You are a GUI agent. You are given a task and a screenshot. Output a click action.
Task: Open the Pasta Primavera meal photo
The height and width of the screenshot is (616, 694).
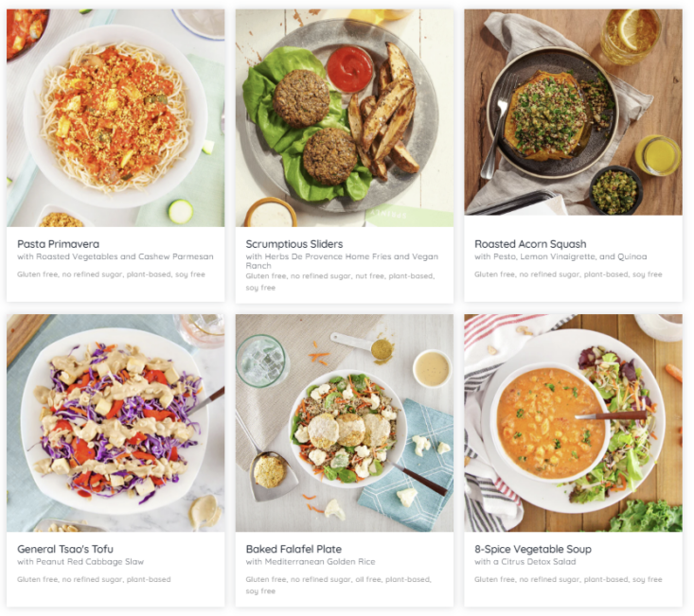coord(116,118)
